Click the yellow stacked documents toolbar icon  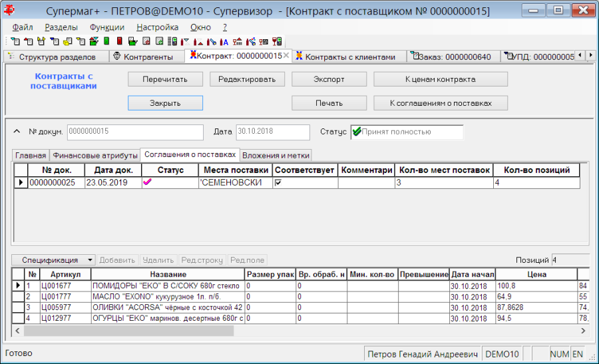(68, 41)
